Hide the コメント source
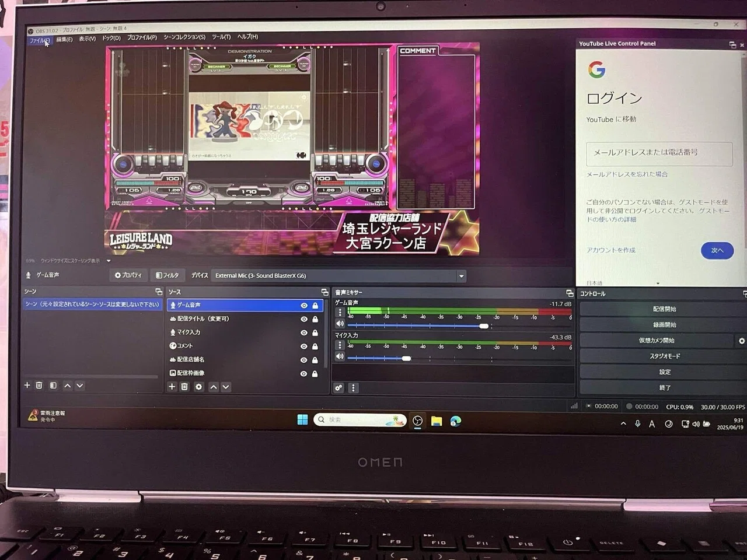The height and width of the screenshot is (560, 747). (304, 346)
